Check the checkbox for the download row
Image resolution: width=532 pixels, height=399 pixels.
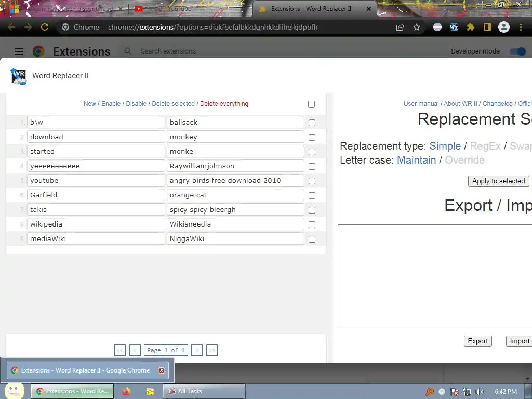pos(312,137)
